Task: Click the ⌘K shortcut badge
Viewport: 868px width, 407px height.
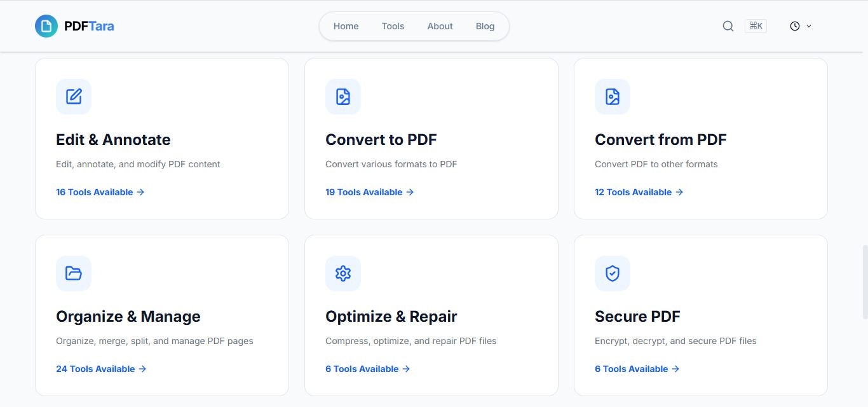Action: 756,25
